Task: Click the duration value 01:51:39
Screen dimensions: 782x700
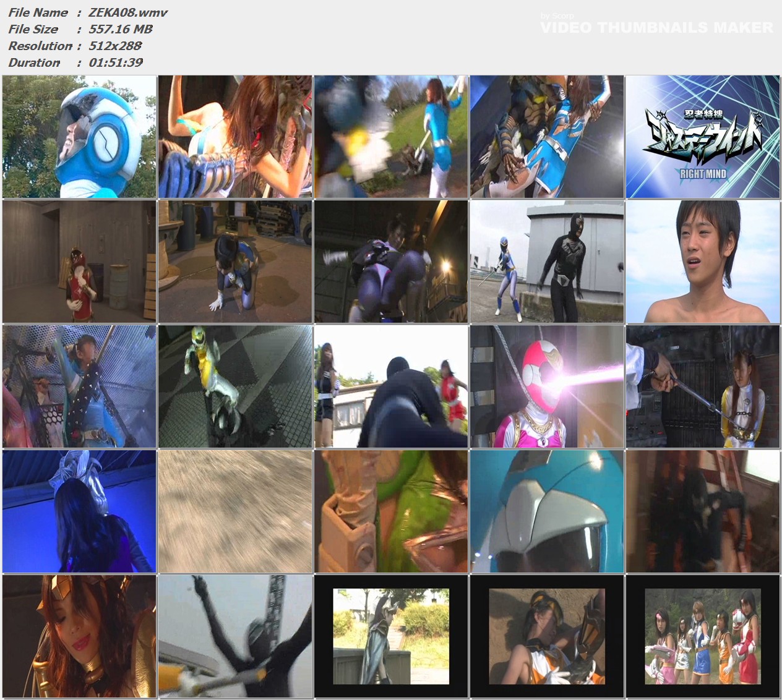Action: tap(116, 62)
